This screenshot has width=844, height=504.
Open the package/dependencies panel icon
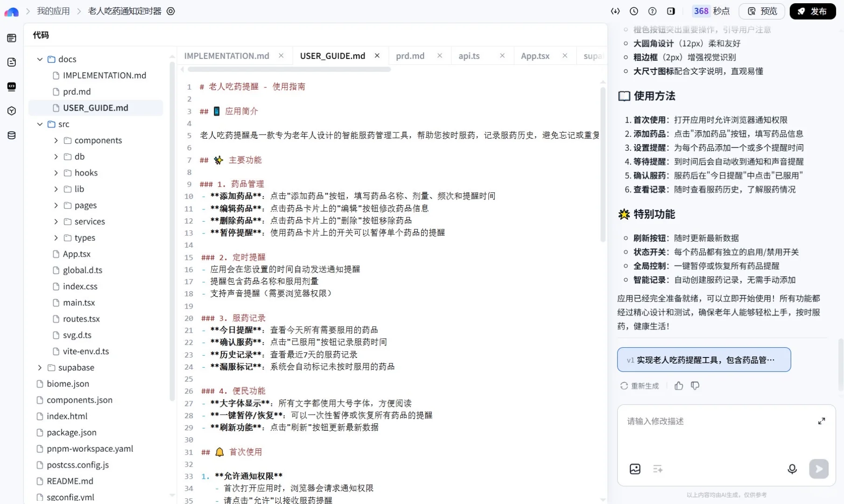[x=11, y=111]
